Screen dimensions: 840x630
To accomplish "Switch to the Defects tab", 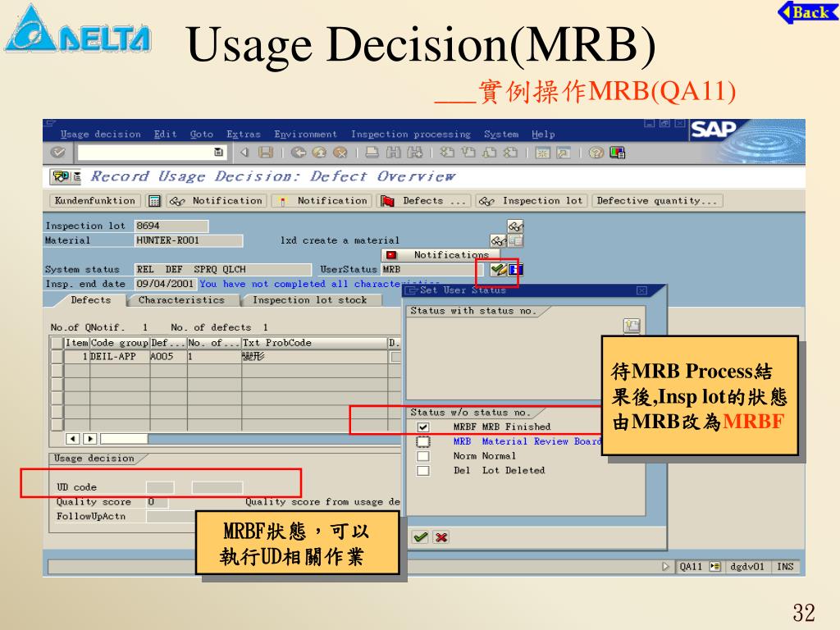I will coord(90,300).
